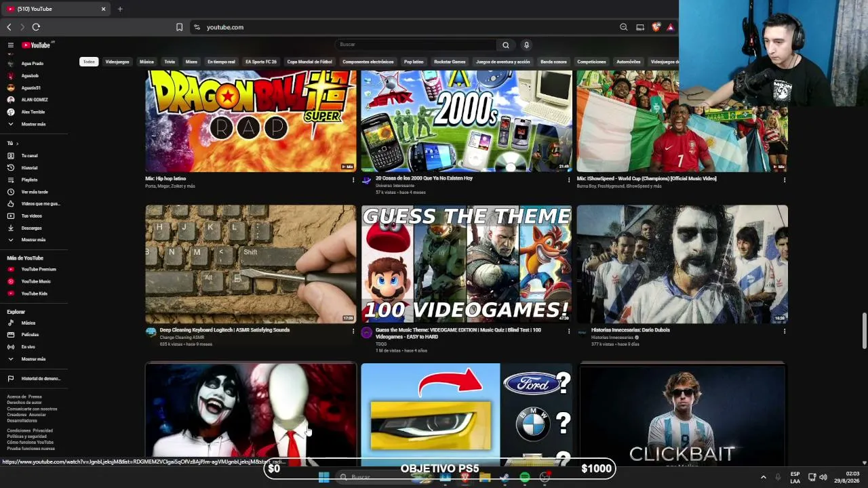Show hidden system tray icons chevron
Image resolution: width=868 pixels, height=488 pixels.
coord(763,477)
